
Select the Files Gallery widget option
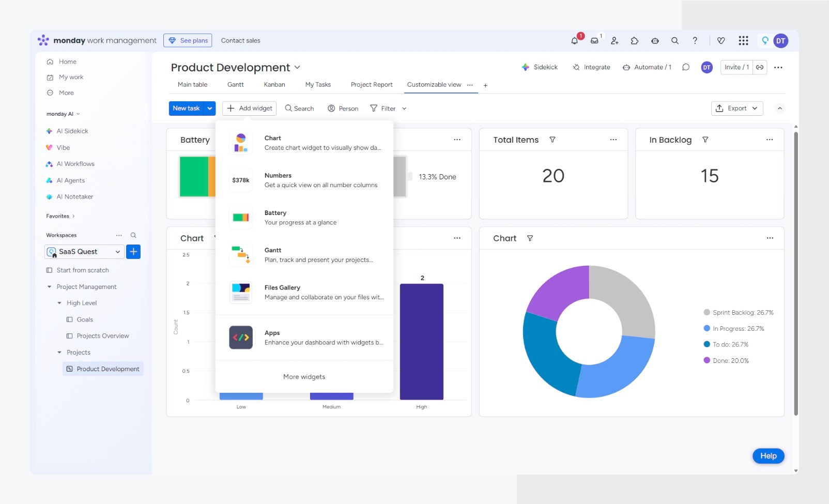304,292
